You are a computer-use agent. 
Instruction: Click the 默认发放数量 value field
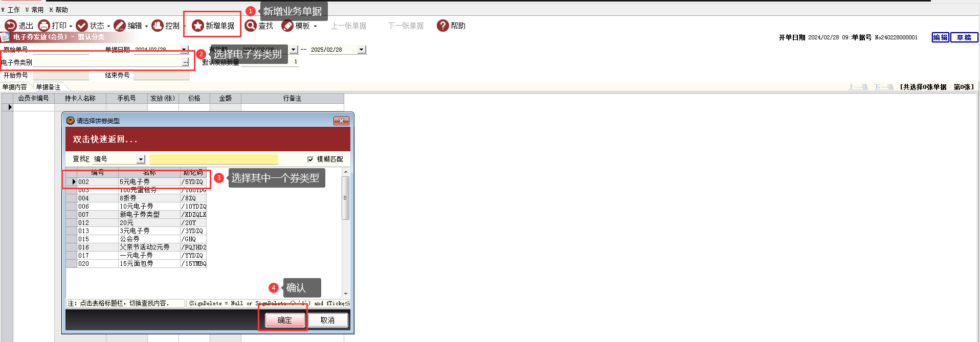[270, 62]
